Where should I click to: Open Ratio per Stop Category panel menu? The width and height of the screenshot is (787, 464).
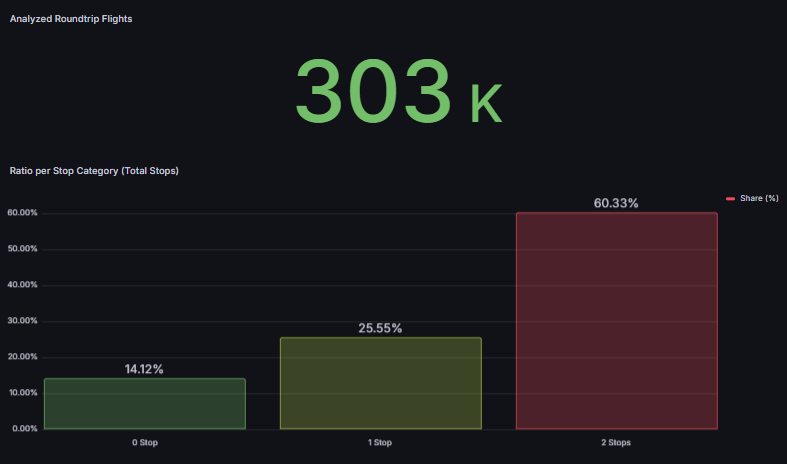[x=94, y=171]
